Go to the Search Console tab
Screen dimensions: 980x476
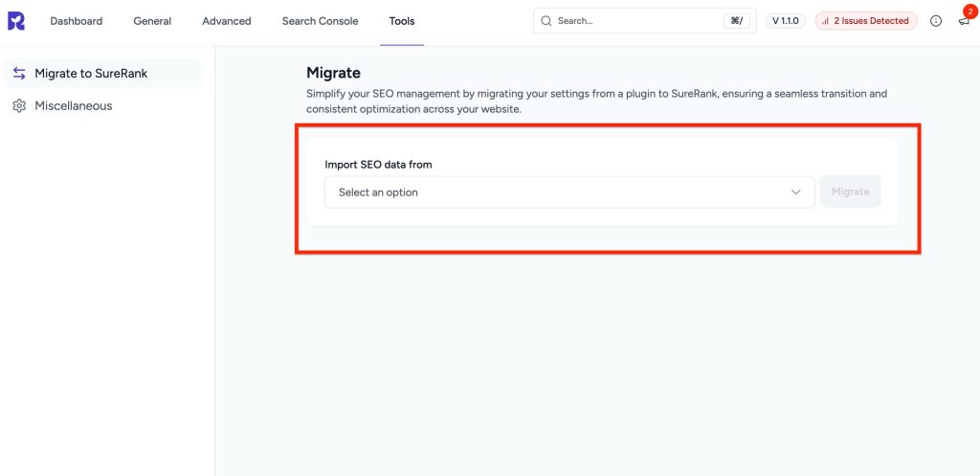(x=320, y=21)
